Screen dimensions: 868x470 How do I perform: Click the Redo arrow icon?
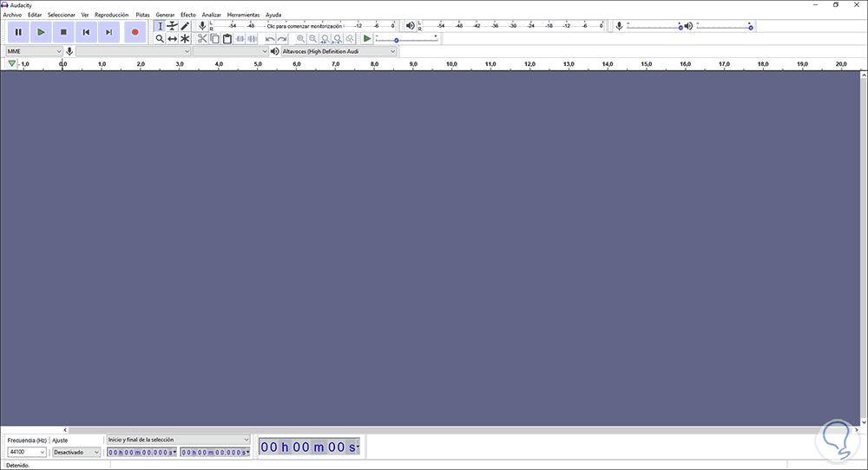tap(282, 39)
